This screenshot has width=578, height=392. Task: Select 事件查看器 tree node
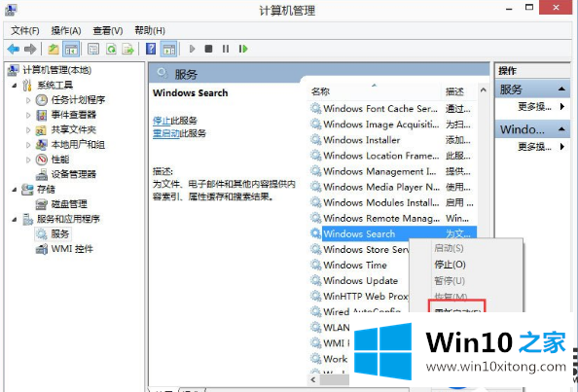tap(74, 115)
